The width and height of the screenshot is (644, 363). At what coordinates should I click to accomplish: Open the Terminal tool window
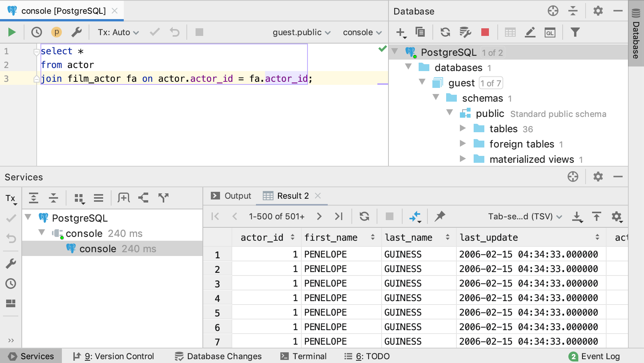point(303,357)
